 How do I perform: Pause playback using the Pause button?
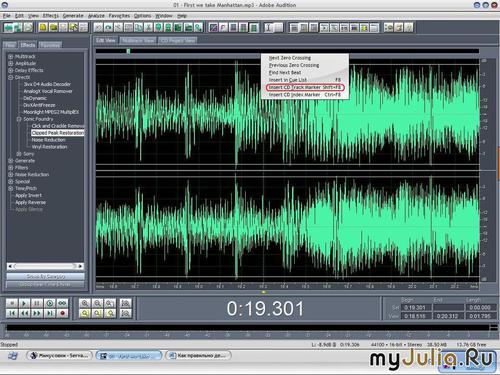click(x=37, y=303)
